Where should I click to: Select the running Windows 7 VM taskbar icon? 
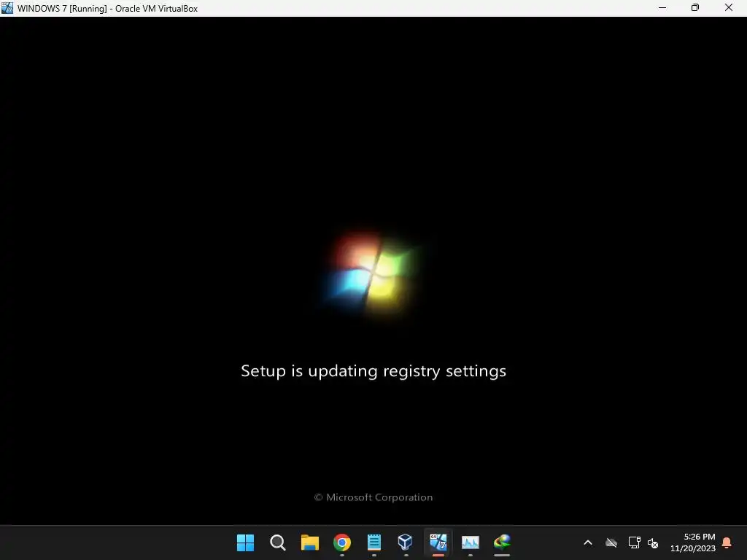[x=438, y=542]
